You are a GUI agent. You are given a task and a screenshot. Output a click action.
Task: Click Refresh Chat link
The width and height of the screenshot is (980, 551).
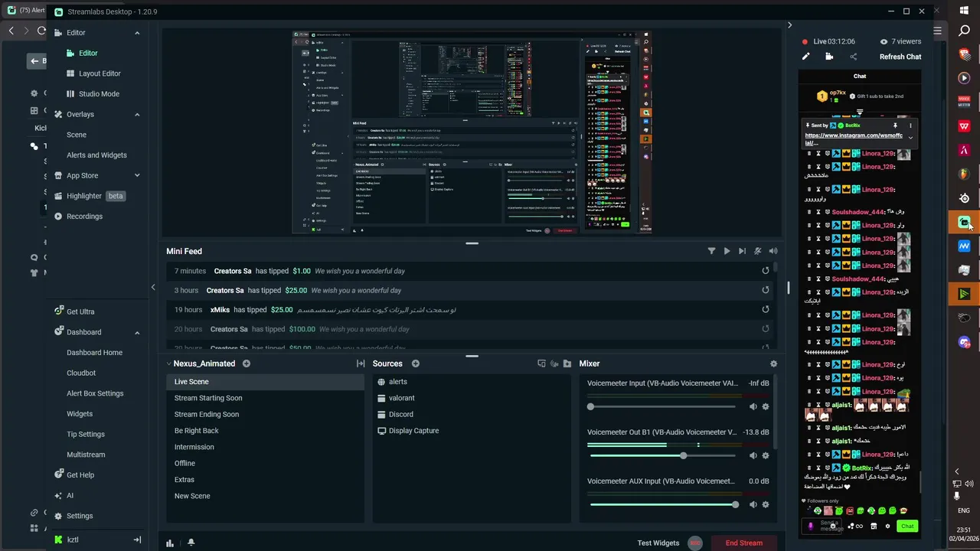900,57
